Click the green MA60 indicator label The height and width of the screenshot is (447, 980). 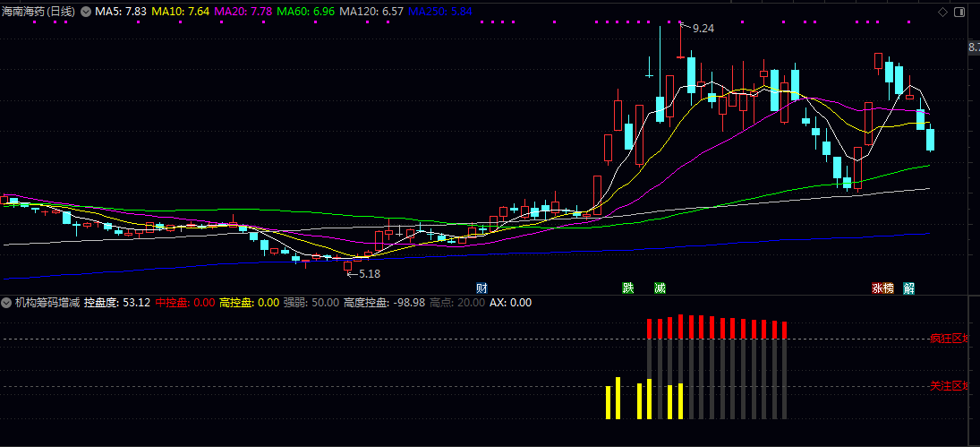tap(306, 12)
